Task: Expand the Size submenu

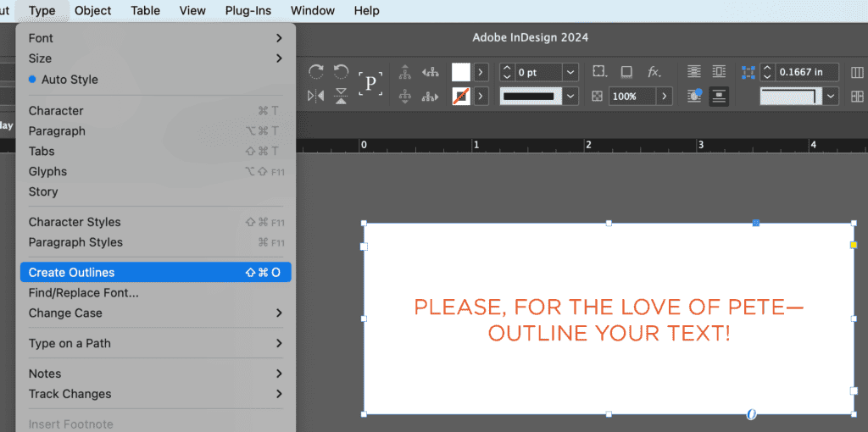Action: (x=156, y=58)
